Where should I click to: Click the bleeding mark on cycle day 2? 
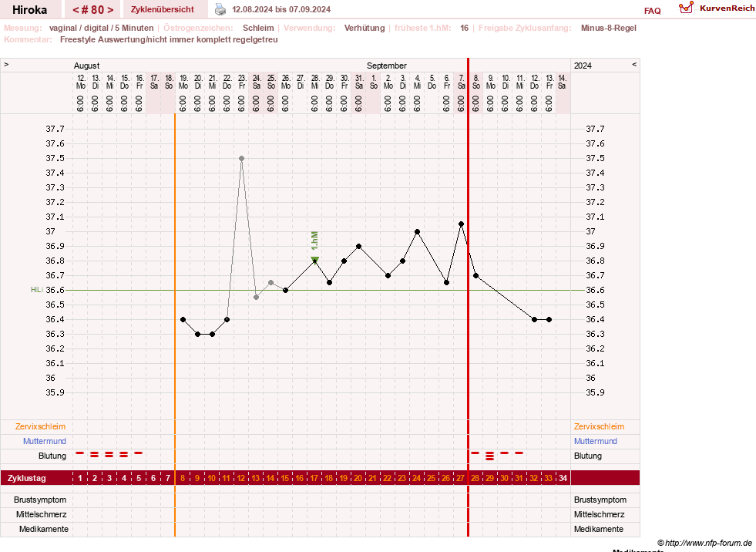click(95, 455)
